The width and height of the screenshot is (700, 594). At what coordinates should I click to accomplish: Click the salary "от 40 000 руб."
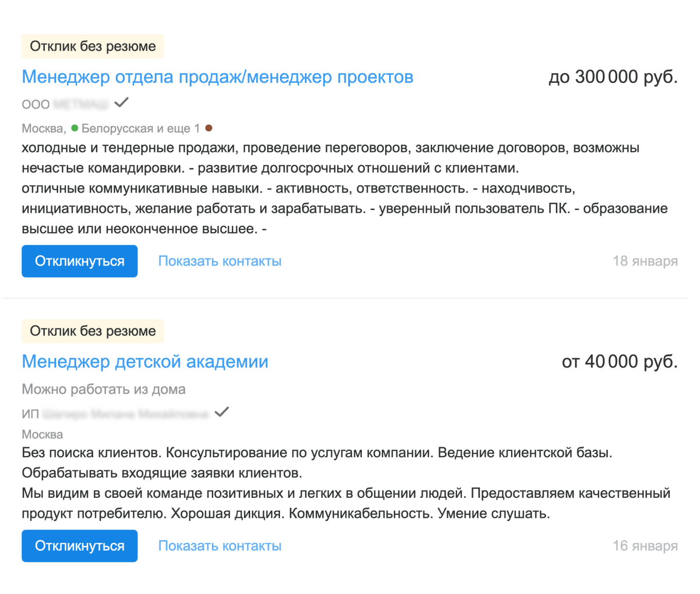619,361
